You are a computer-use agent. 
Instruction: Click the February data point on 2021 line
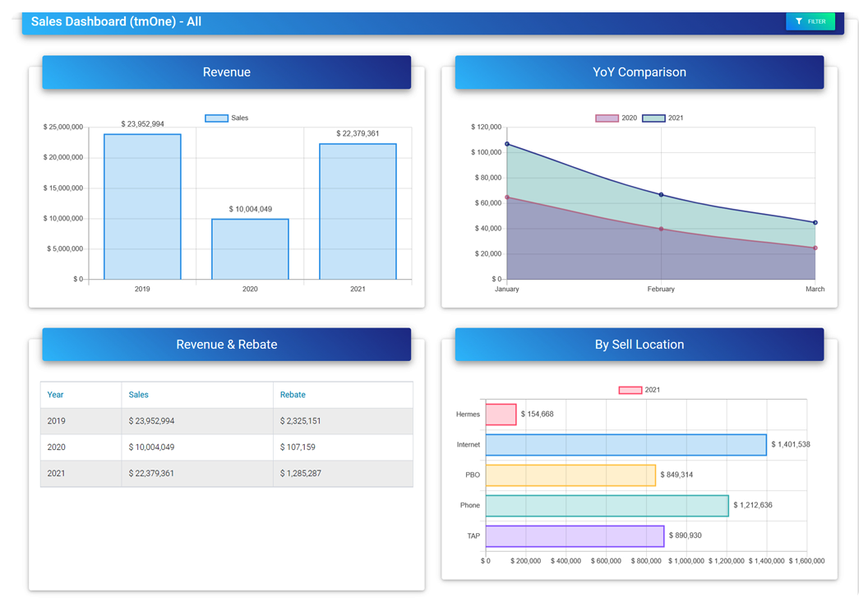[x=661, y=194]
